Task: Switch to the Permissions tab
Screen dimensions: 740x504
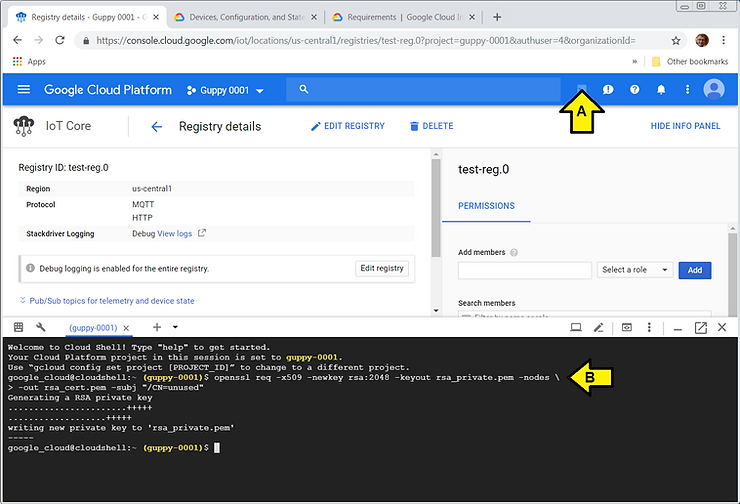Action: click(486, 206)
